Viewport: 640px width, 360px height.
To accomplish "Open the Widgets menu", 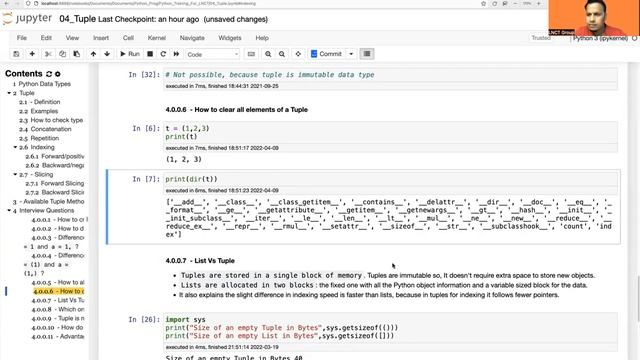I will (x=230, y=38).
